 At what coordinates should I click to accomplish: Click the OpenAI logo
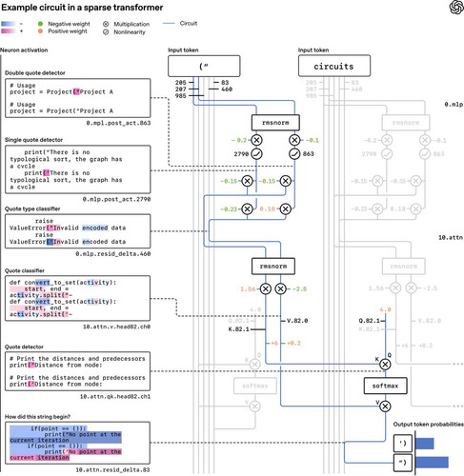click(x=456, y=8)
